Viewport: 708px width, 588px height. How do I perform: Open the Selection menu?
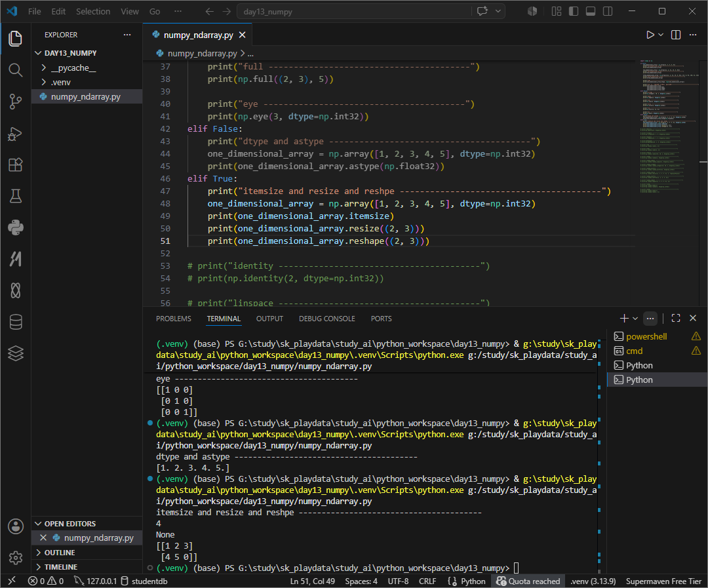pos(93,11)
